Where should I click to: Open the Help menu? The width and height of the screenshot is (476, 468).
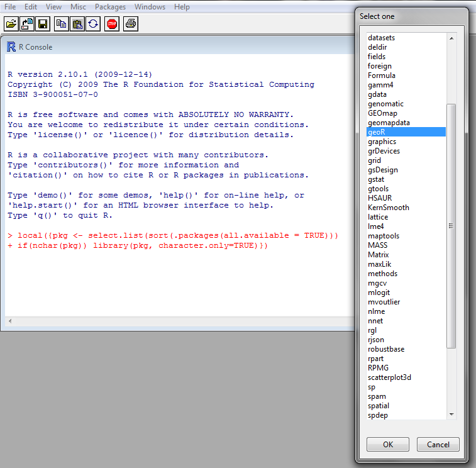182,7
